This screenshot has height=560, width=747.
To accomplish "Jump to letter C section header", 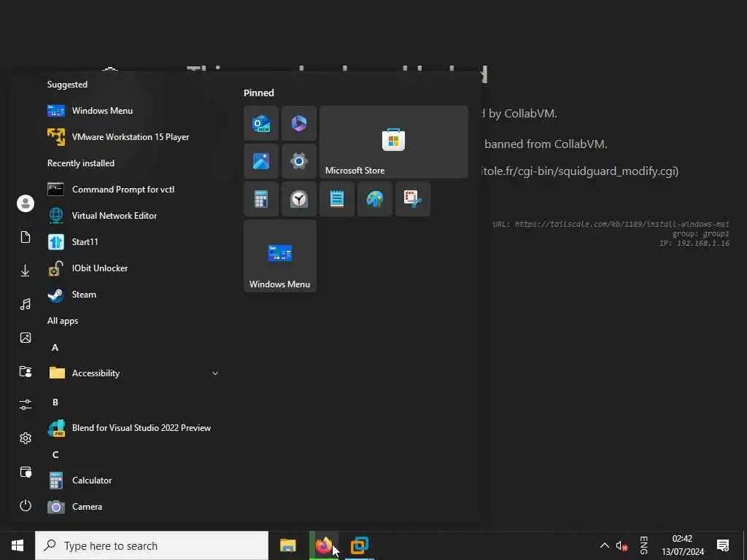I will pyautogui.click(x=55, y=455).
